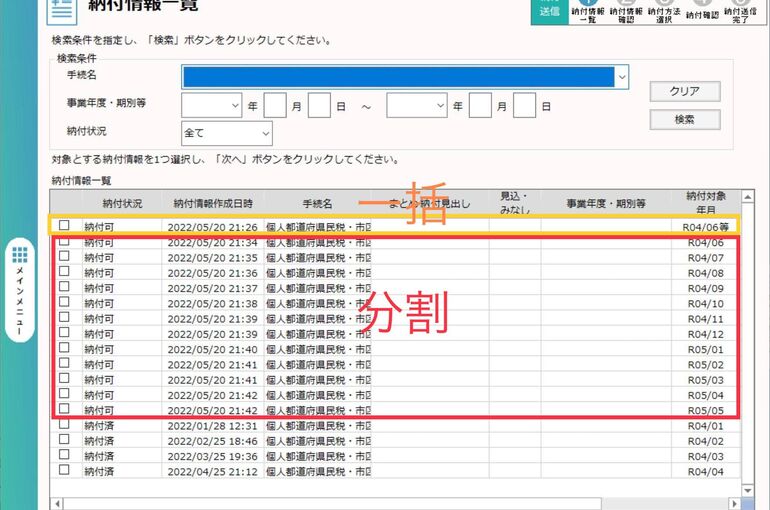The width and height of the screenshot is (770, 510).
Task: Open the 納付状況 dropdown showing 全て
Action: (265, 133)
